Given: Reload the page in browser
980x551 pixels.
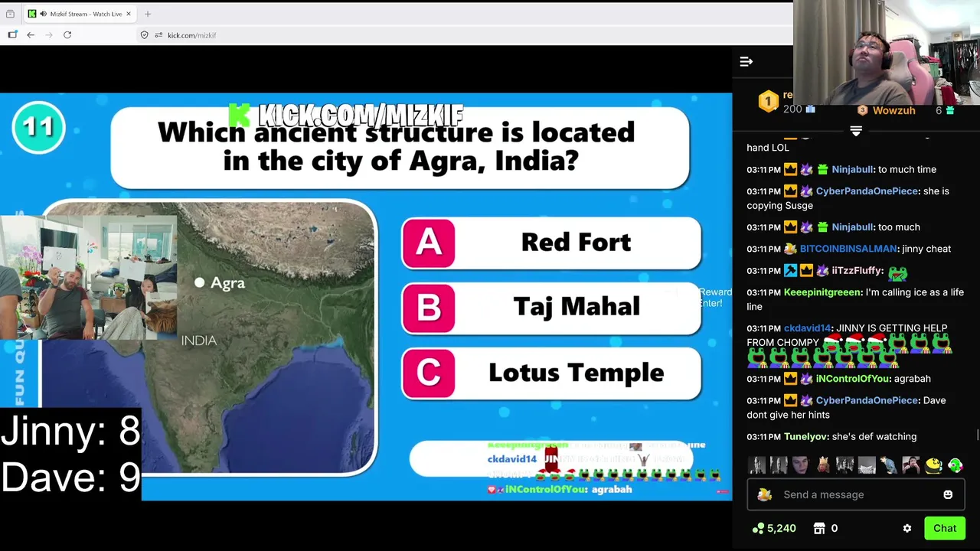Looking at the screenshot, I should click(x=67, y=35).
